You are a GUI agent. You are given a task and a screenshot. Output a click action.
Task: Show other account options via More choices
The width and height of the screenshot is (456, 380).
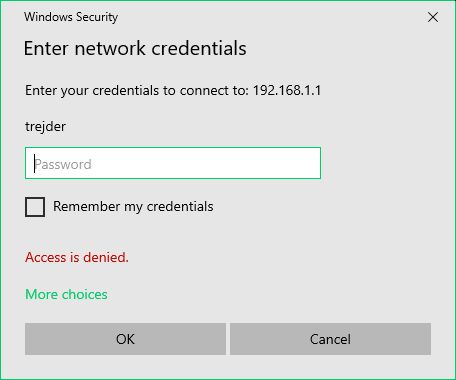[x=66, y=294]
